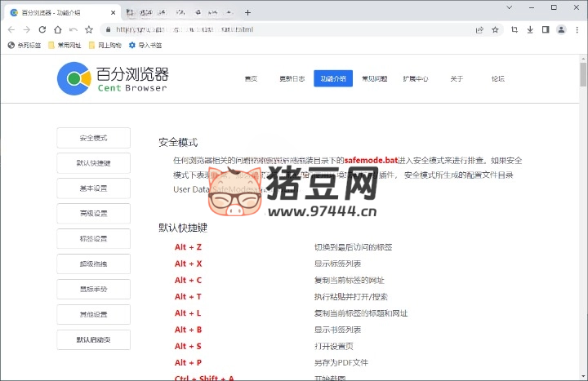Open the downloads icon in toolbar
Image resolution: width=588 pixels, height=381 pixels.
pos(529,29)
